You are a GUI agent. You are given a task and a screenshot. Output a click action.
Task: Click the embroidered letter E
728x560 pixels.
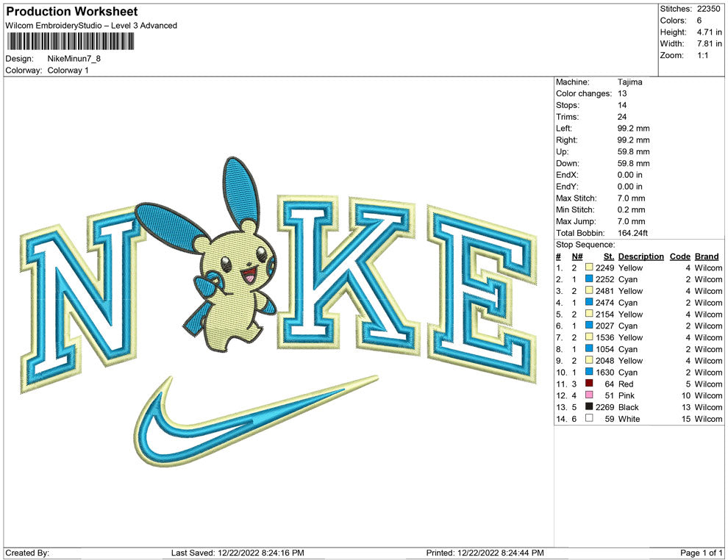point(482,292)
